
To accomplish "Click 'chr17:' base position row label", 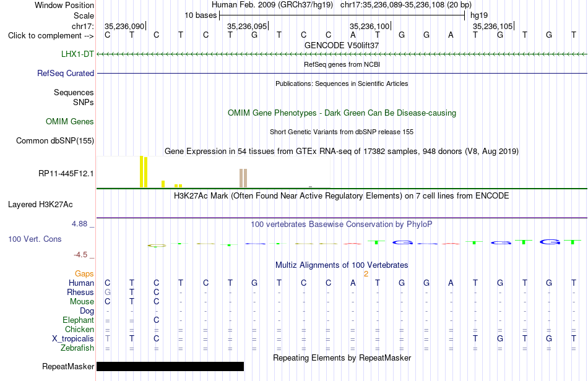I will 83,26.
